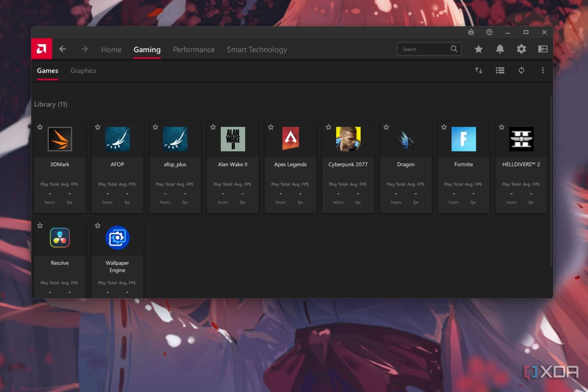
Task: Go forward with the right arrow
Action: point(84,49)
